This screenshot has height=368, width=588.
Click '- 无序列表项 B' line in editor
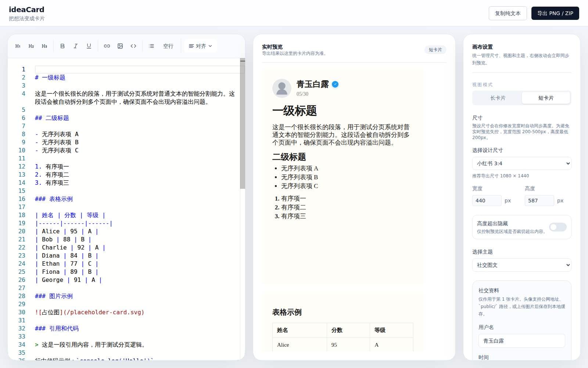pyautogui.click(x=57, y=142)
